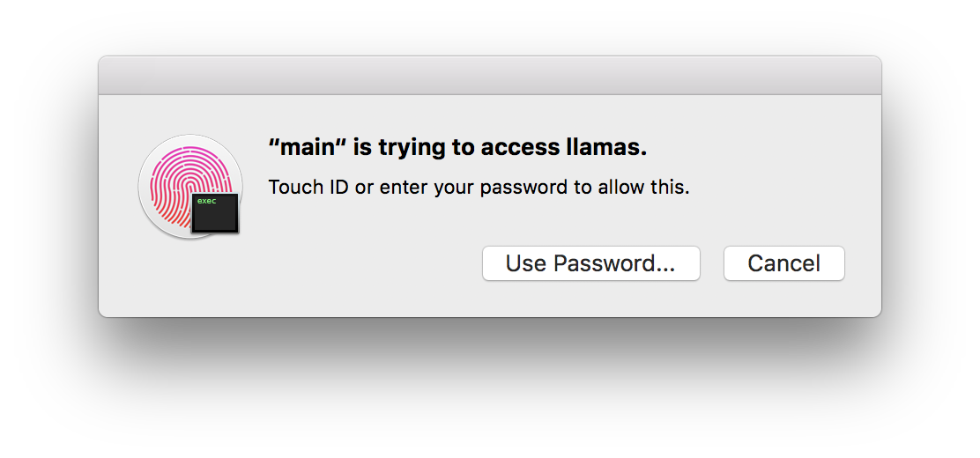Click the bold "main" is trying to access heading
Viewport: 980px width, 458px height.
(457, 149)
